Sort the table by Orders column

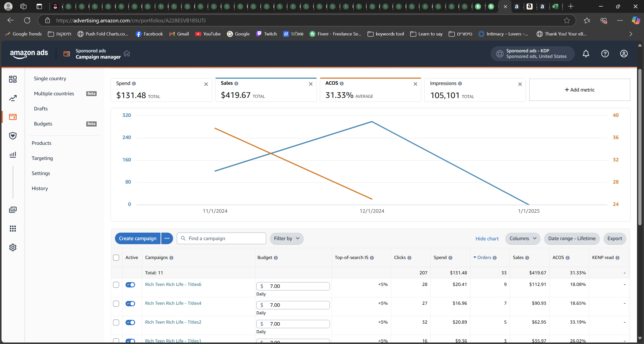485,257
